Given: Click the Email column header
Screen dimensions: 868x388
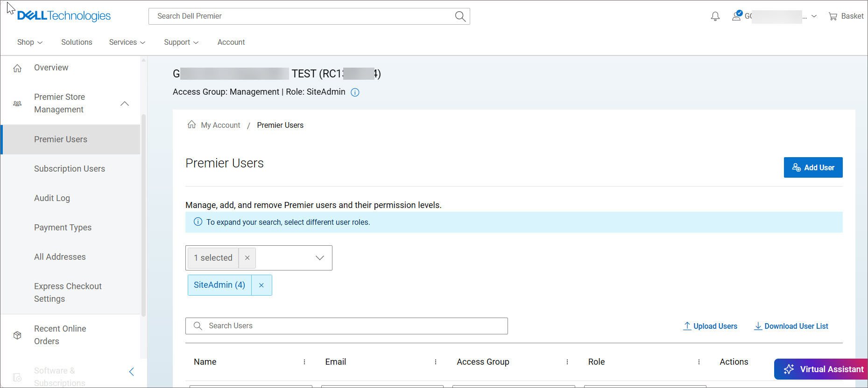Looking at the screenshot, I should (x=336, y=362).
